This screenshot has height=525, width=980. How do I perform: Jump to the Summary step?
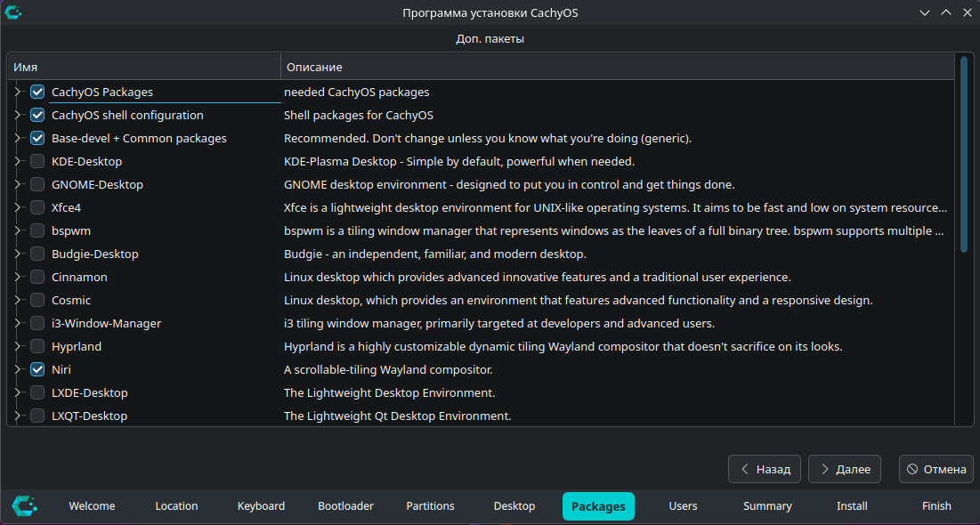pos(767,506)
